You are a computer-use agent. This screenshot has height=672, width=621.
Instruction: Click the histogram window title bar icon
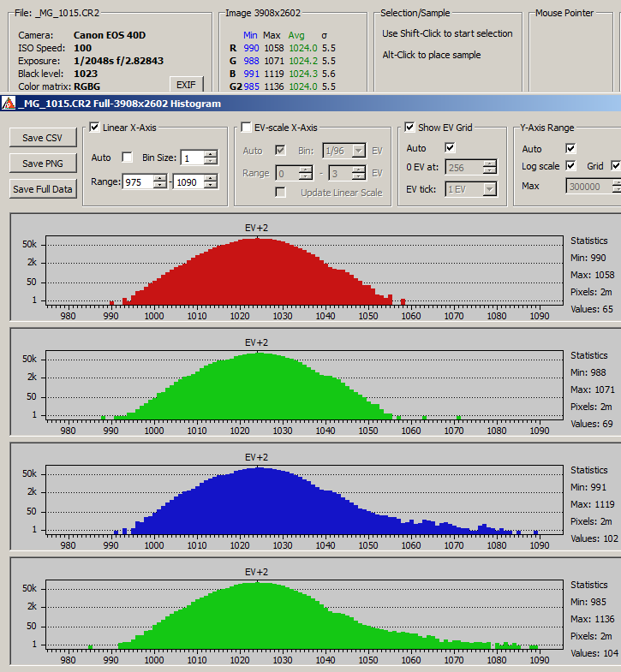[8, 104]
